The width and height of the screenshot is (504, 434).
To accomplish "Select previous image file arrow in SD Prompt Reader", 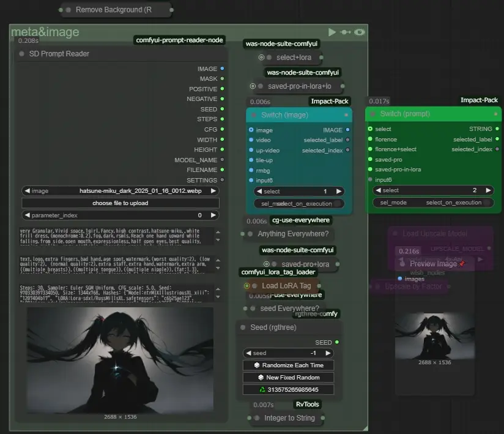I will pyautogui.click(x=28, y=191).
